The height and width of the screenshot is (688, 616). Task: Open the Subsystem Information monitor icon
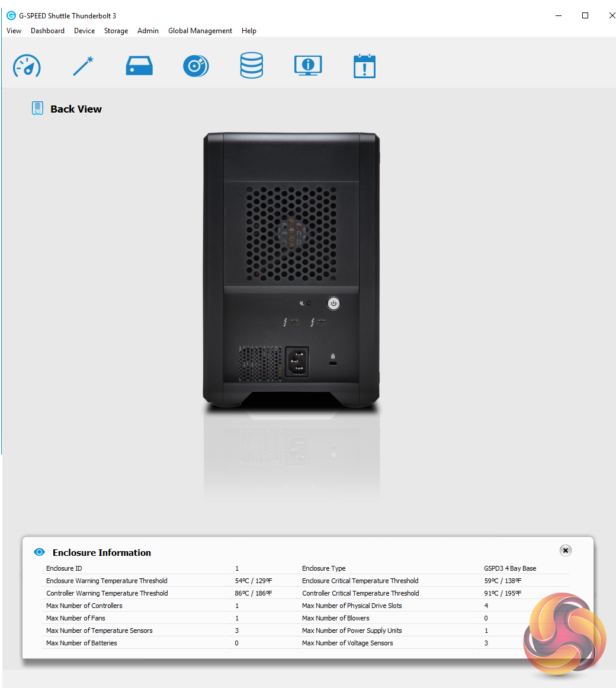click(x=308, y=66)
